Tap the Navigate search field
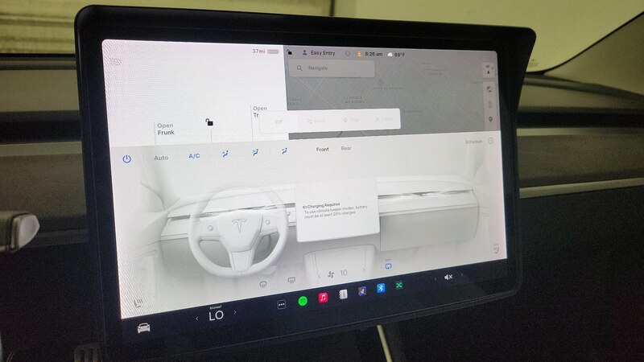644x362 pixels. pyautogui.click(x=332, y=68)
